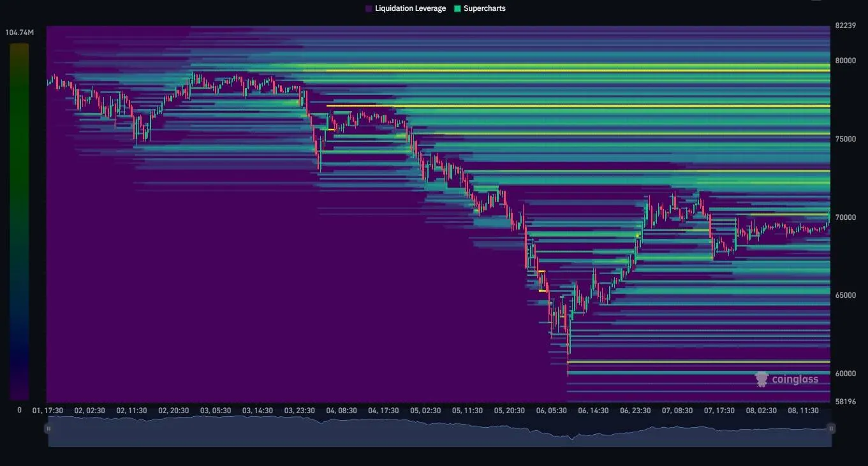Click the 82239 top price axis value
The image size is (868, 466).
[x=845, y=26]
